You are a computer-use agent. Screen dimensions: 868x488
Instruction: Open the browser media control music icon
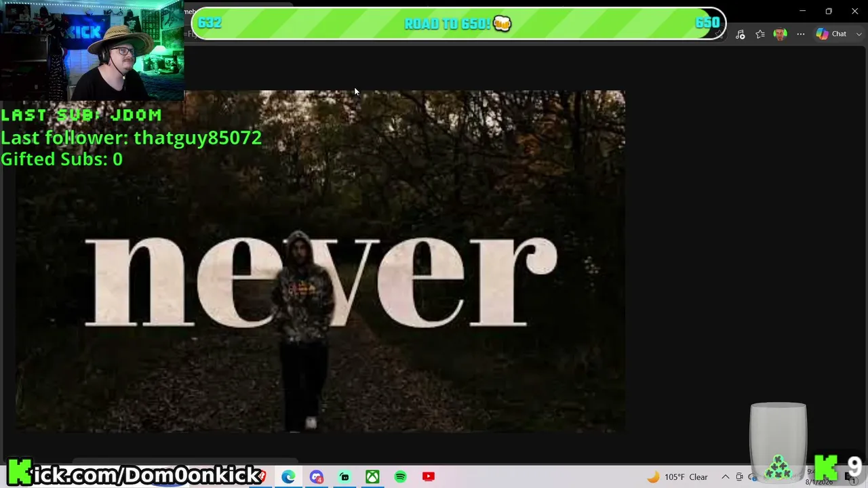(740, 35)
